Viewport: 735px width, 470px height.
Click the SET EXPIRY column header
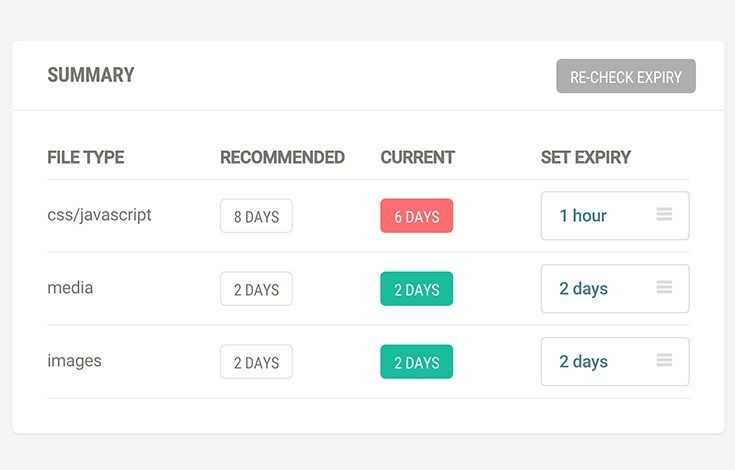[x=586, y=157]
